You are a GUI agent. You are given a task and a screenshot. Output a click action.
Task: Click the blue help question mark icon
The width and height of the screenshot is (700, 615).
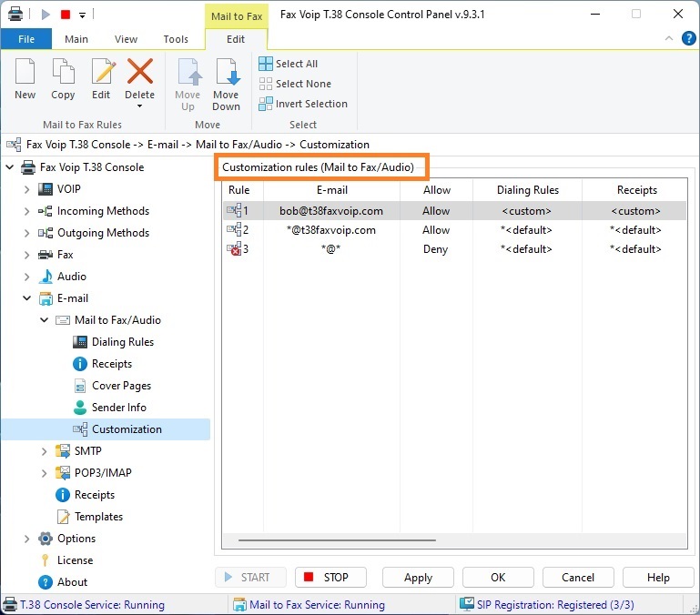[688, 38]
